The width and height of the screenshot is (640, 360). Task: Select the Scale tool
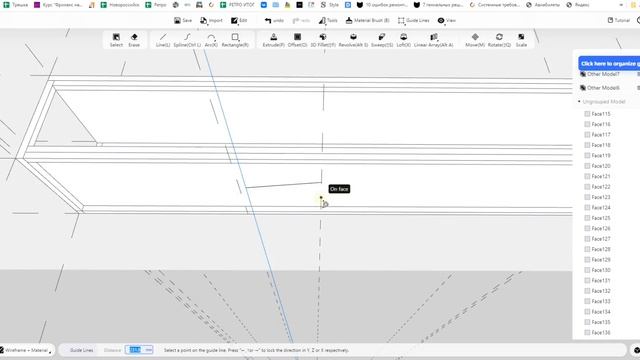coord(521,40)
